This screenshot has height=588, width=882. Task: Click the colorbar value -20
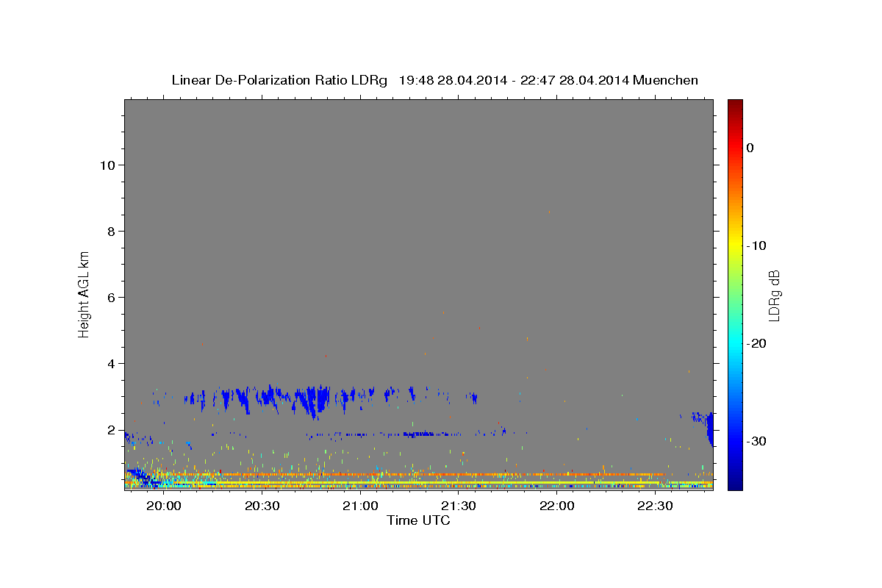point(757,343)
